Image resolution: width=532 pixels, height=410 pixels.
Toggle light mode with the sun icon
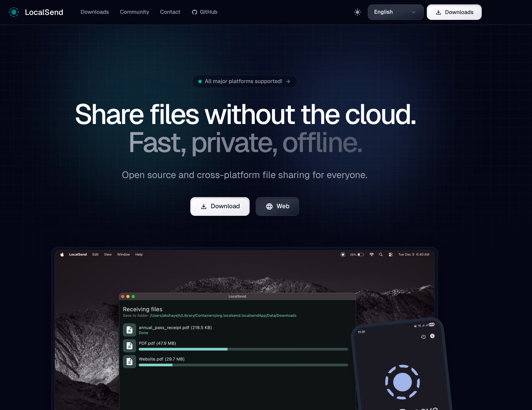[357, 12]
